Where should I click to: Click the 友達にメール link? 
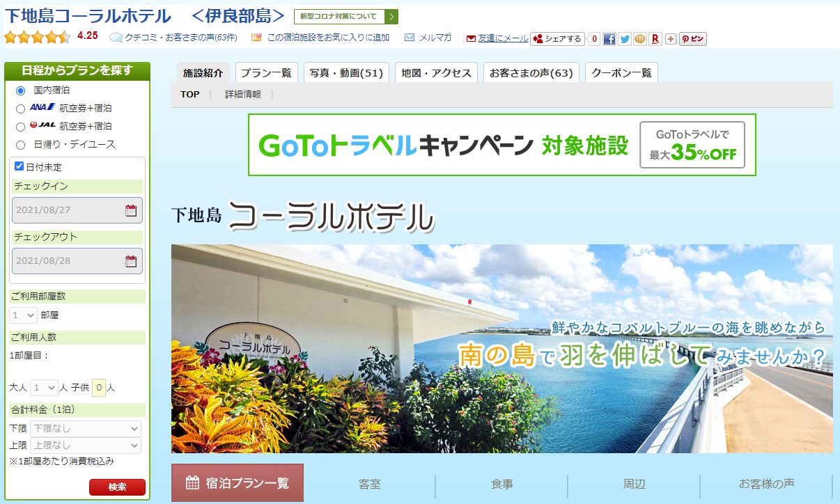click(x=503, y=38)
